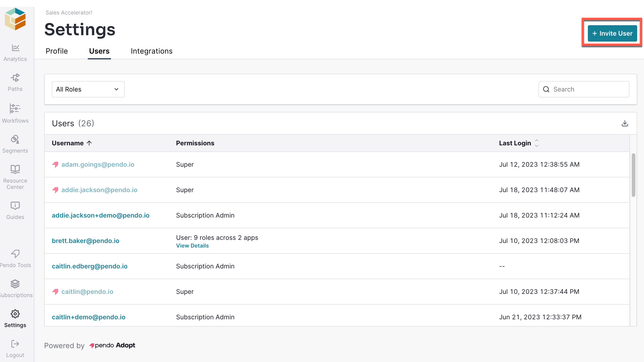This screenshot has height=362, width=644.
Task: Click 'Sales Accelerator!' breadcrumb text
Action: pos(69,12)
